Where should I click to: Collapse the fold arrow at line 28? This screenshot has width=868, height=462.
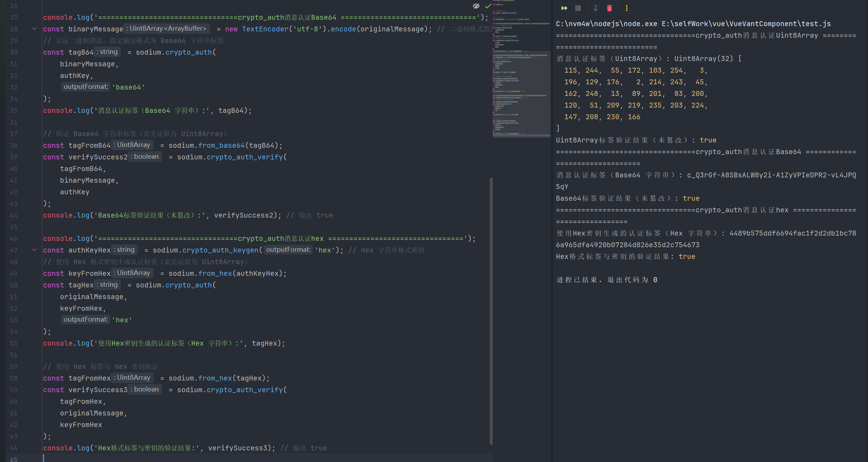coord(34,29)
